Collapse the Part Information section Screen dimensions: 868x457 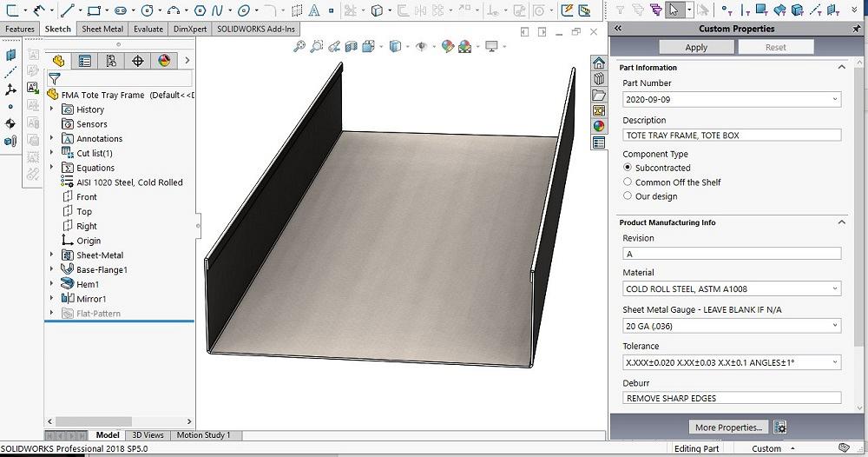click(841, 67)
